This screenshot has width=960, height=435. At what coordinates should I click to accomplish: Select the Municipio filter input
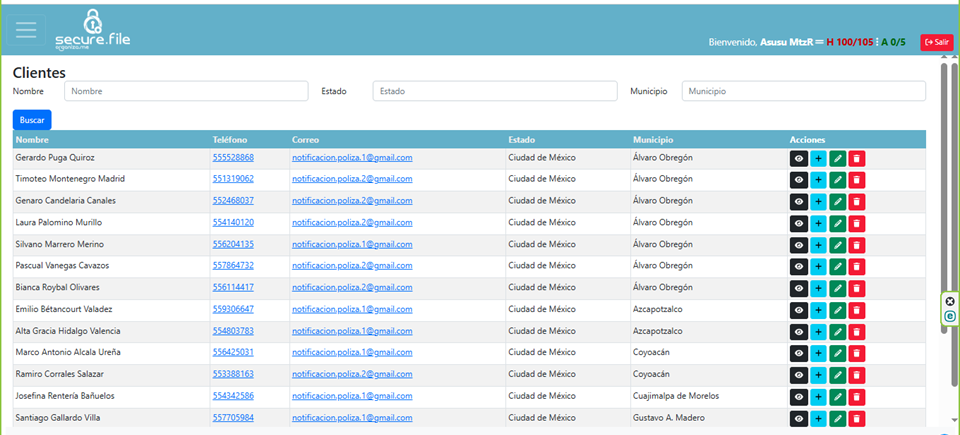[803, 91]
